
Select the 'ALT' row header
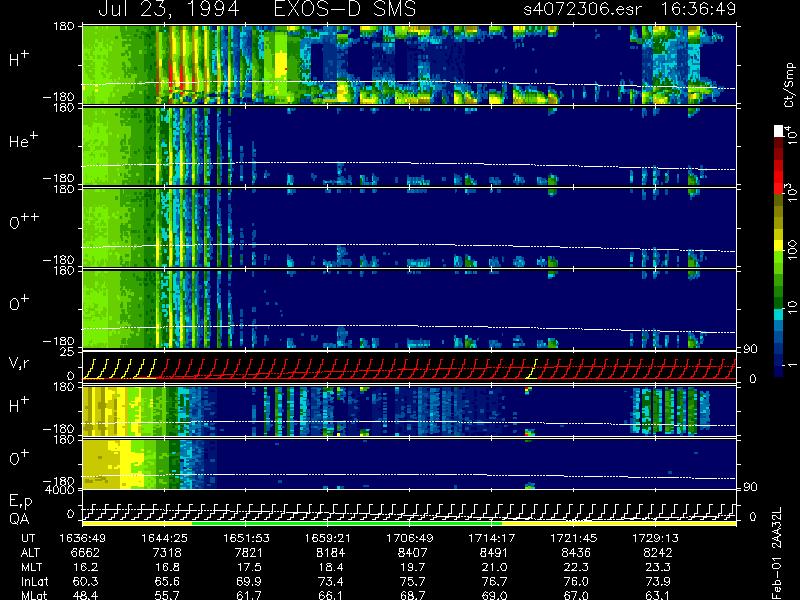pyautogui.click(x=31, y=553)
